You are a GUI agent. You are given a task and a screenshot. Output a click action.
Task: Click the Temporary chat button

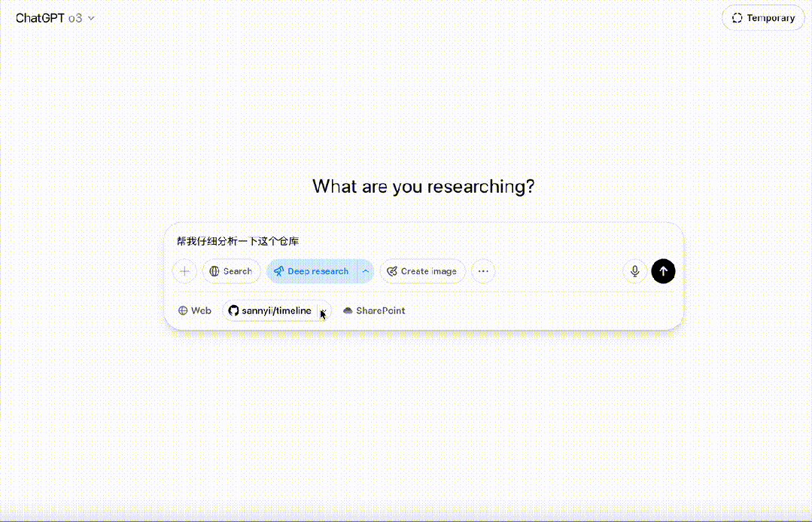(x=762, y=17)
